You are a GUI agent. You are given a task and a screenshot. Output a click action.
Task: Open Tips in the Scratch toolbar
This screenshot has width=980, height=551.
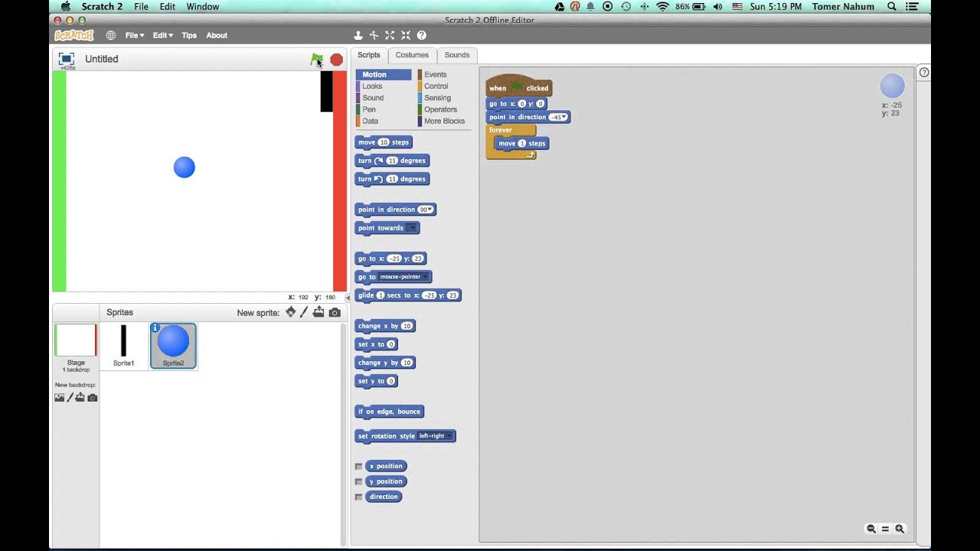[x=189, y=35]
